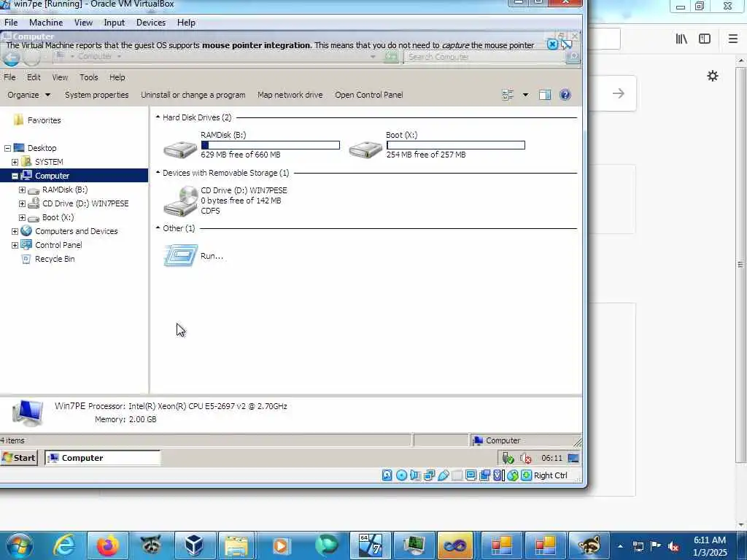747x560 pixels.
Task: Click Map network drive button
Action: 290,95
